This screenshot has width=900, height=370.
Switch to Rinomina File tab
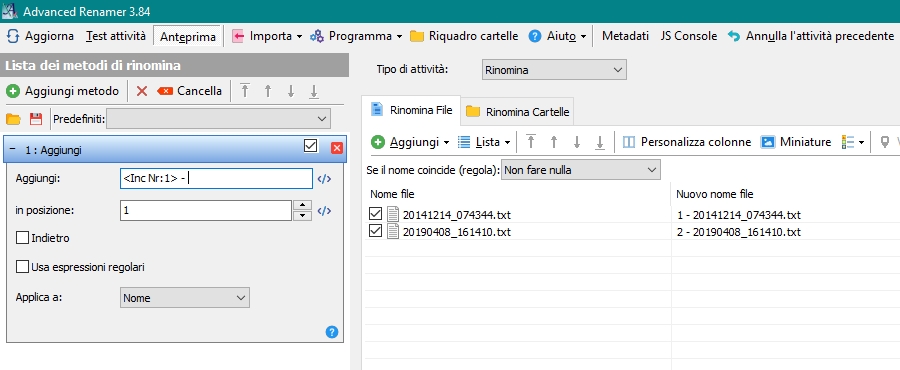(x=412, y=110)
